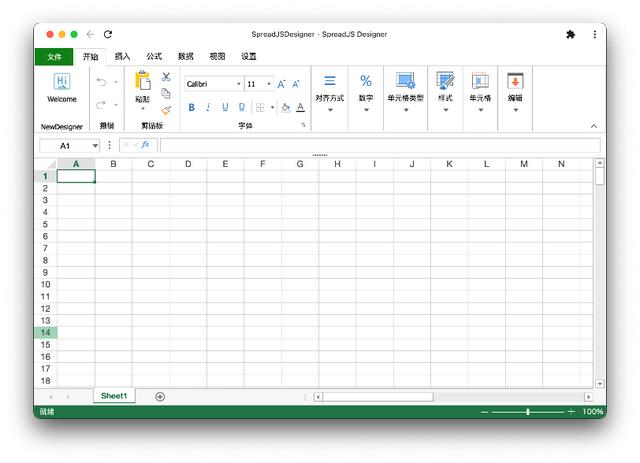Image resolution: width=640 pixels, height=463 pixels.
Task: Open the 公式 ribbon tab
Action: coord(154,57)
